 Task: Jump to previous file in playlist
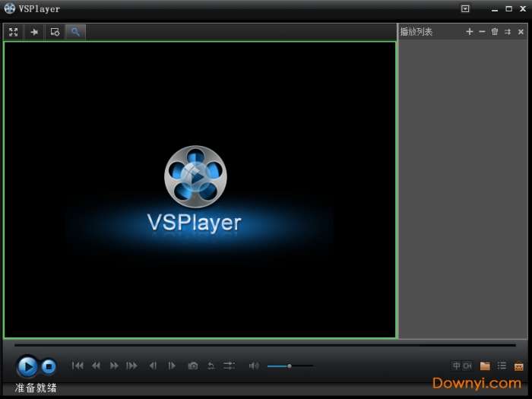[78, 366]
